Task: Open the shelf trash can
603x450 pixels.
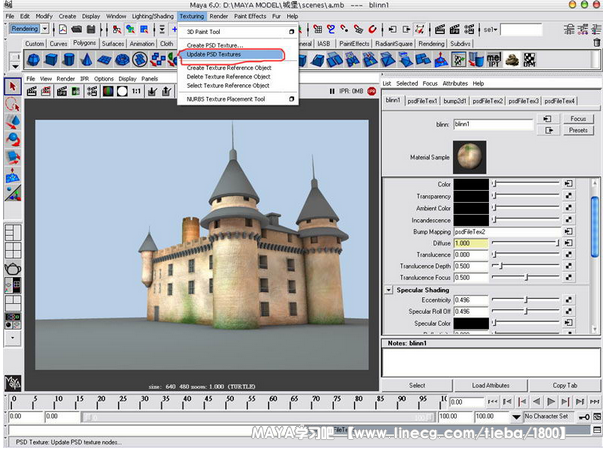Action: coord(596,43)
